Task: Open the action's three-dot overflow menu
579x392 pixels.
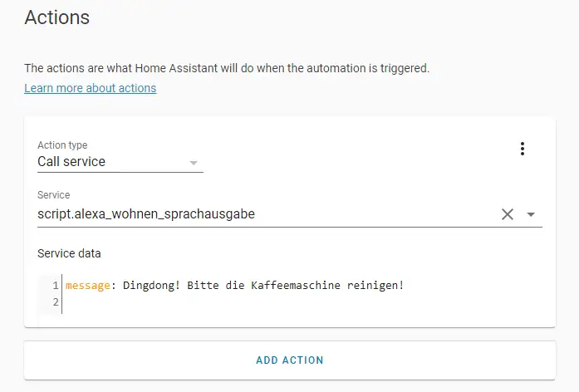Action: (522, 149)
